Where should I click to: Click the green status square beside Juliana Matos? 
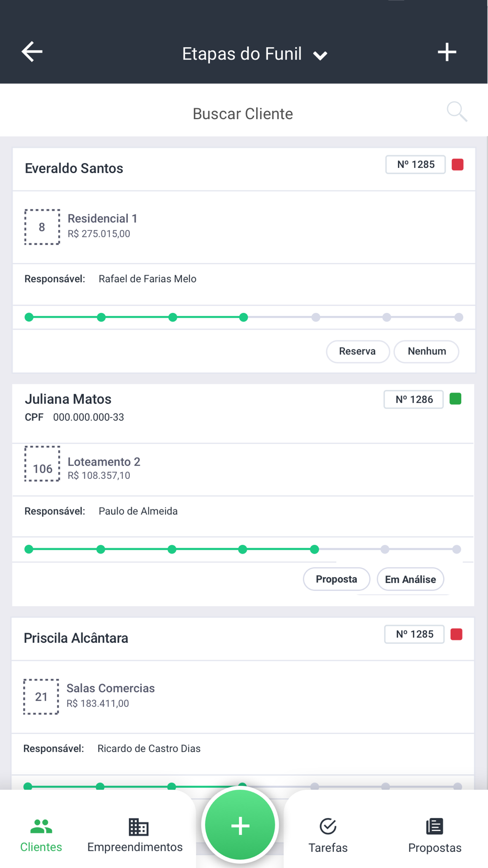[455, 399]
